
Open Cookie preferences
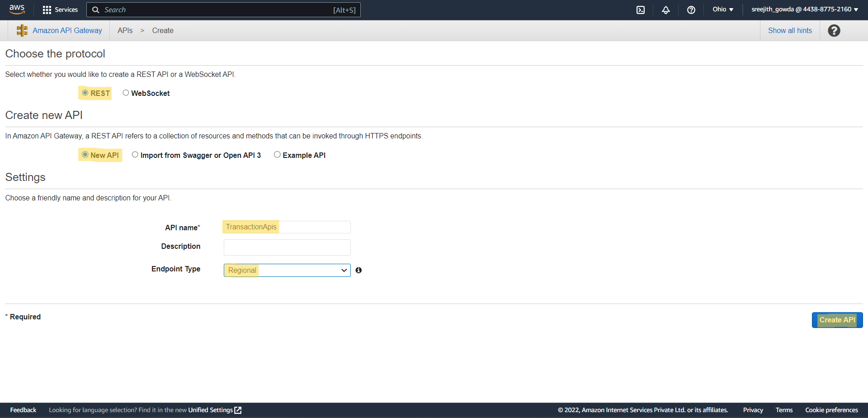(x=831, y=410)
